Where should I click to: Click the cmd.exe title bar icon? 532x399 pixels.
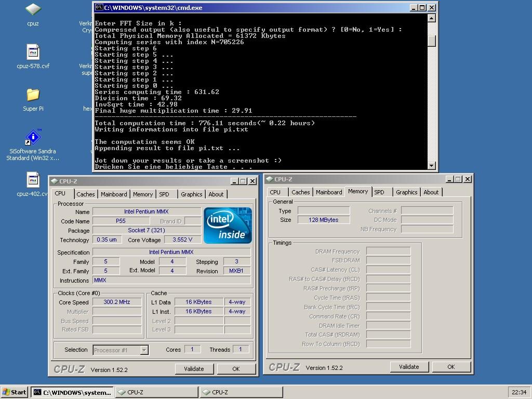point(99,7)
